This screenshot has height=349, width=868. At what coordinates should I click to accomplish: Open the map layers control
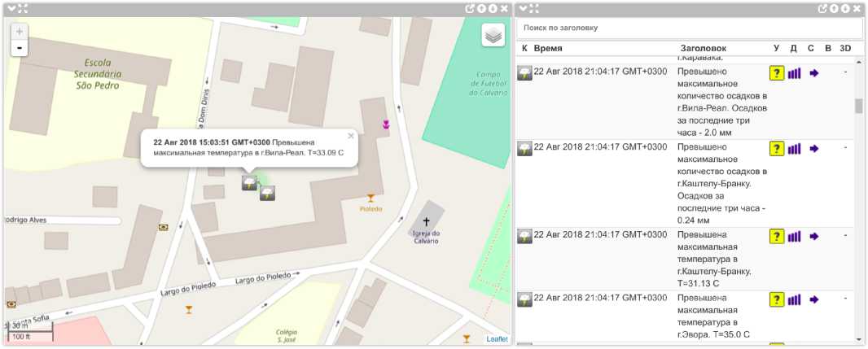493,35
